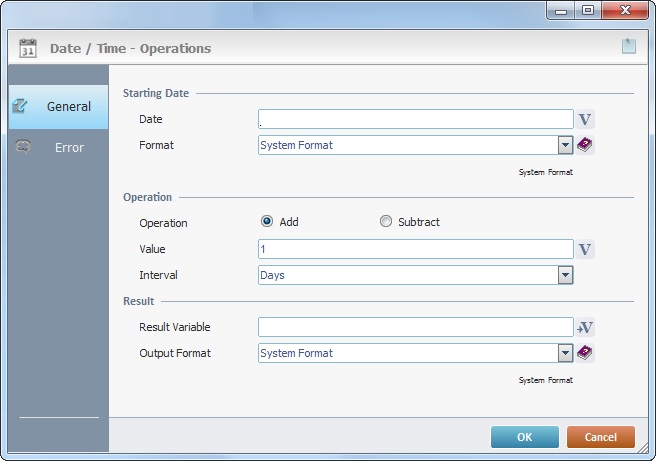
Task: Click into the Value input field
Action: click(414, 249)
